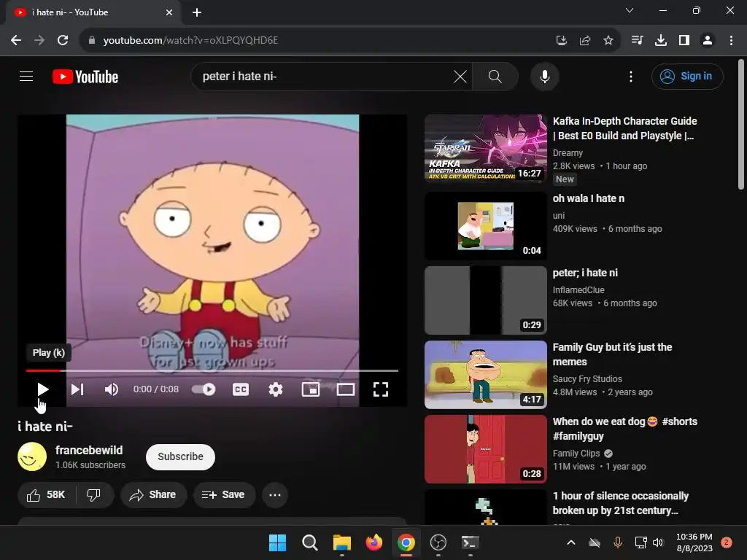This screenshot has width=747, height=560.
Task: Go to YouTube home via logo
Action: (85, 77)
